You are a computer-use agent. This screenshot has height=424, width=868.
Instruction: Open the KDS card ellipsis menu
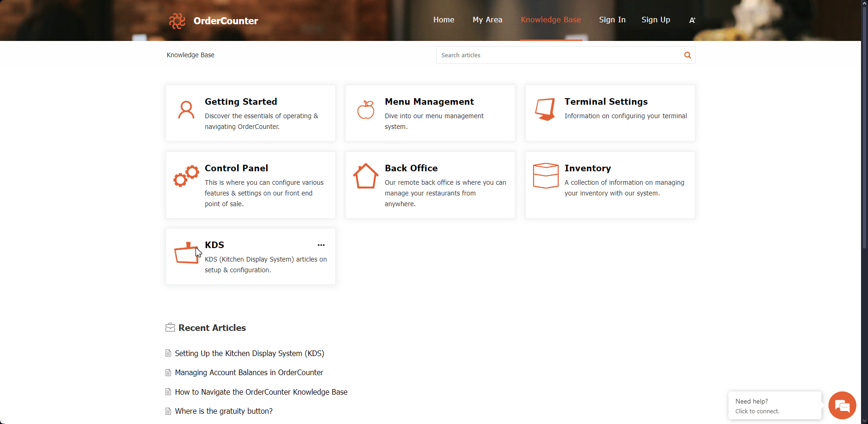(x=321, y=245)
